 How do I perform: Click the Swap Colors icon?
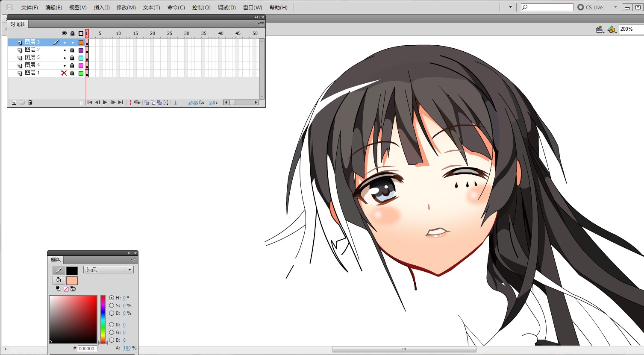coord(73,289)
